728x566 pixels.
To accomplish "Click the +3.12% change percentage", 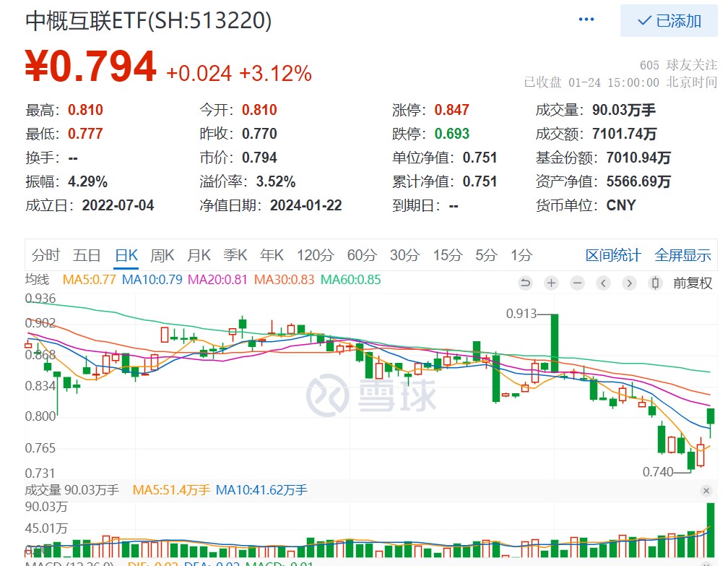I will click(x=275, y=74).
